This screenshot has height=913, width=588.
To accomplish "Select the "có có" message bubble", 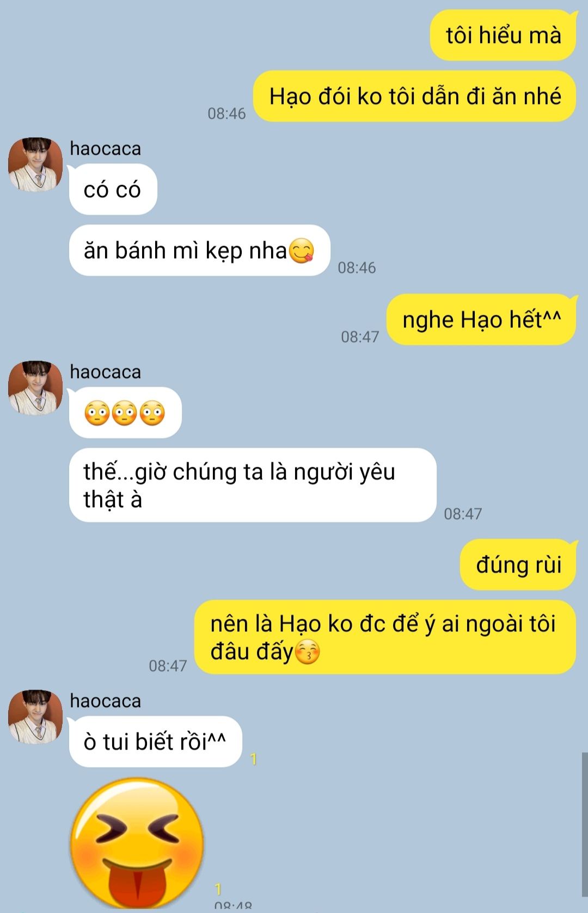I will pos(113,189).
